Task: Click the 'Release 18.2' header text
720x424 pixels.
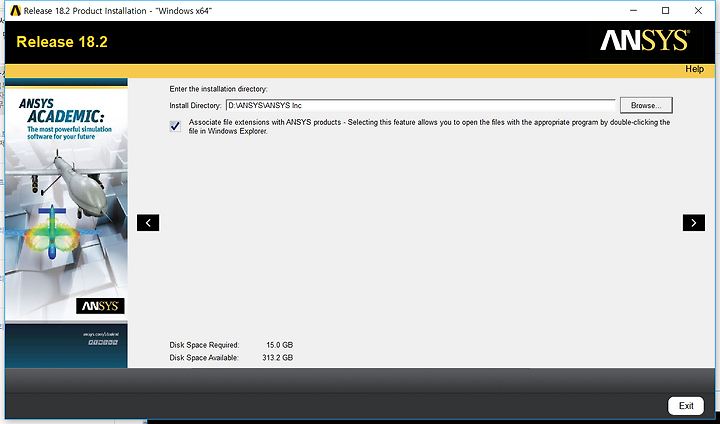Action: [x=62, y=42]
